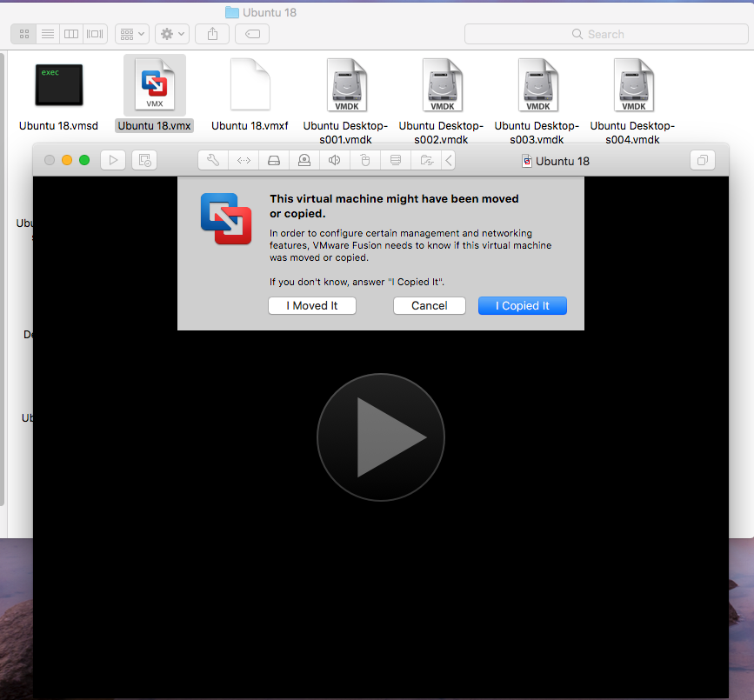This screenshot has height=700, width=754.
Task: Click the USB mouse device icon
Action: tap(365, 160)
